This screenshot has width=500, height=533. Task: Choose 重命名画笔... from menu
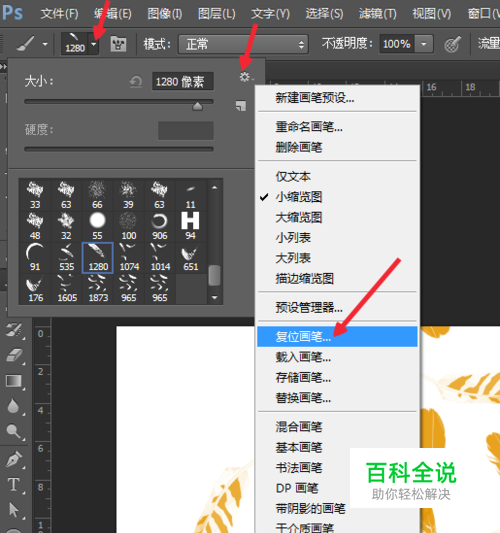(x=338, y=127)
